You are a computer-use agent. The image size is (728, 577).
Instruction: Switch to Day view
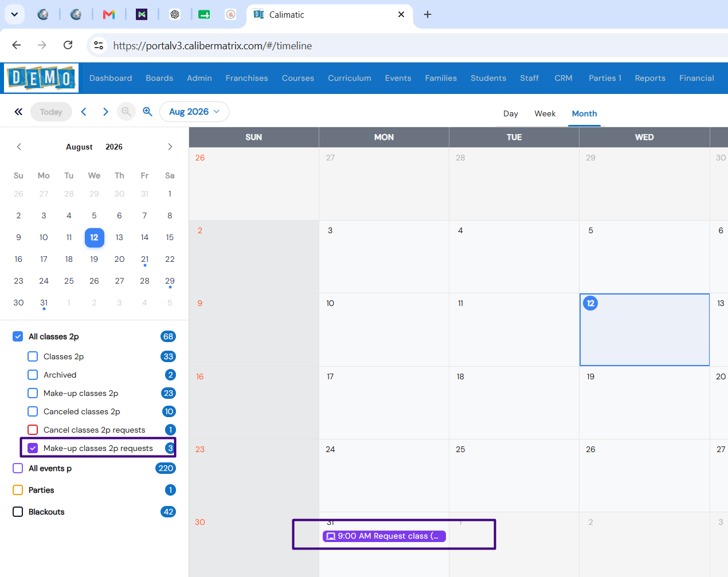(x=511, y=113)
